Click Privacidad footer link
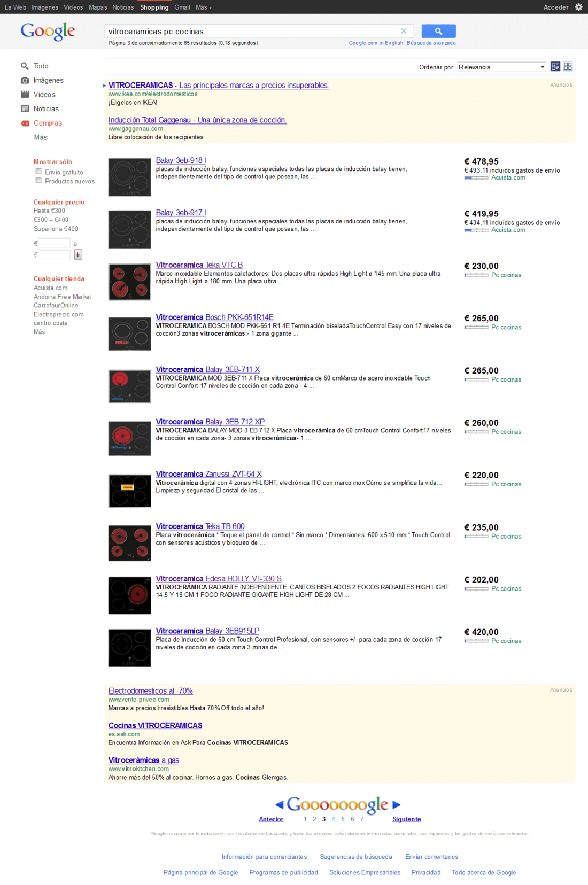 click(x=426, y=872)
